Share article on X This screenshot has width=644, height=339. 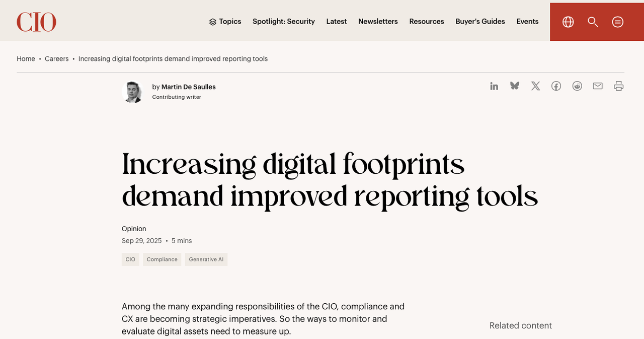coord(535,86)
